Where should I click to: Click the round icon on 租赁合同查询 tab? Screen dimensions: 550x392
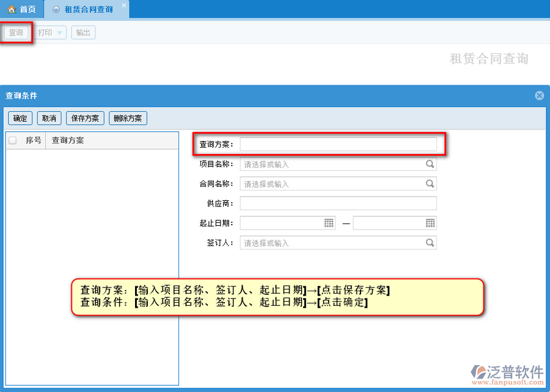pyautogui.click(x=56, y=9)
